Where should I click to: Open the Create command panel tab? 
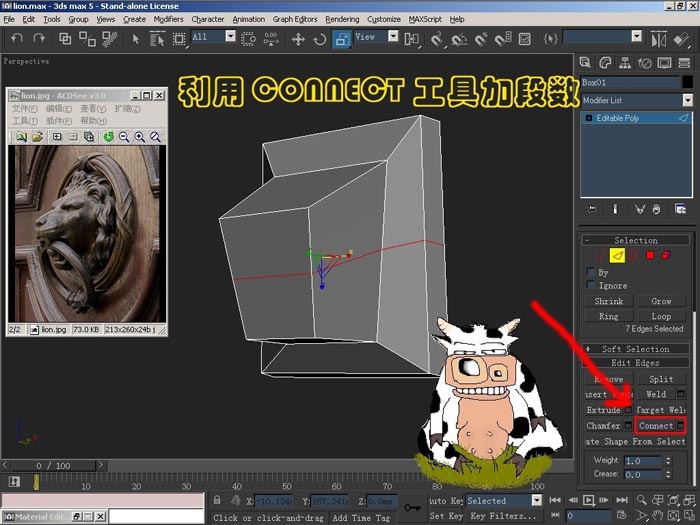tap(585, 63)
